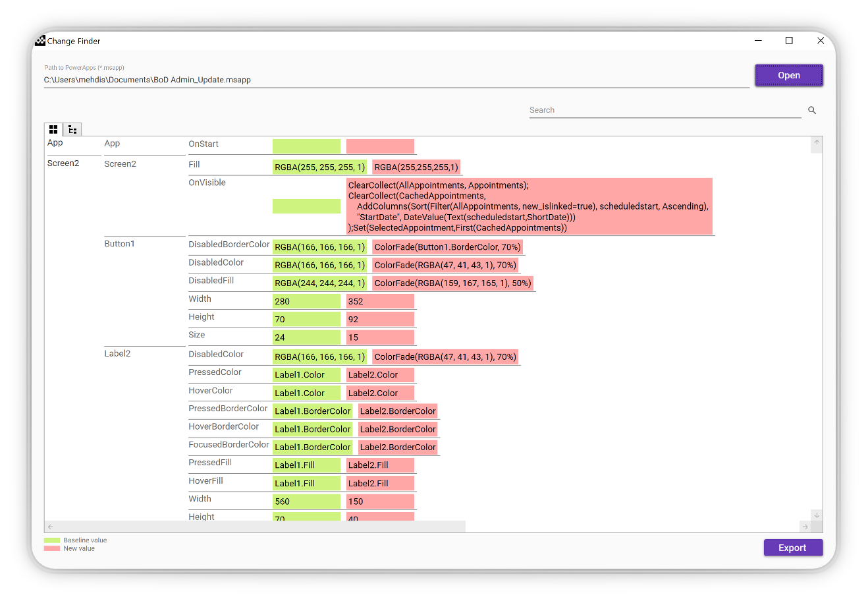This screenshot has height=601, width=868.
Task: Click the right arrow on the horizontal scrollbar
Action: click(806, 527)
